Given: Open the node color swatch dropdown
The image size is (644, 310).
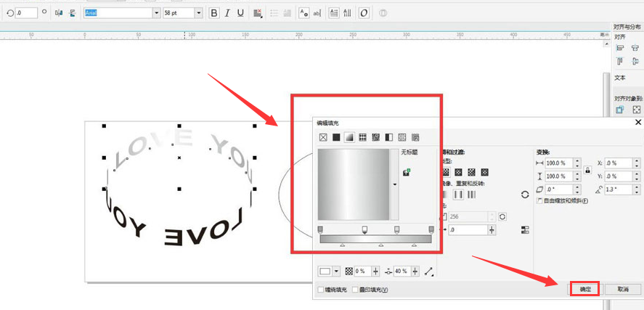Looking at the screenshot, I should click(x=337, y=271).
